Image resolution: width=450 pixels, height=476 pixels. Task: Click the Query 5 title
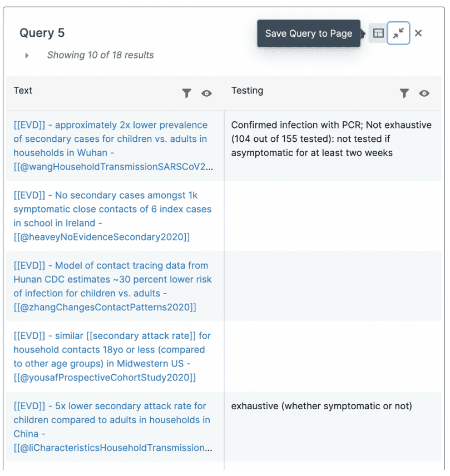[x=42, y=33]
